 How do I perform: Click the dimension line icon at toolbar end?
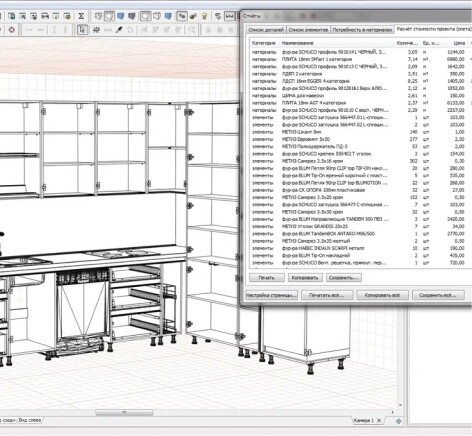point(229,16)
